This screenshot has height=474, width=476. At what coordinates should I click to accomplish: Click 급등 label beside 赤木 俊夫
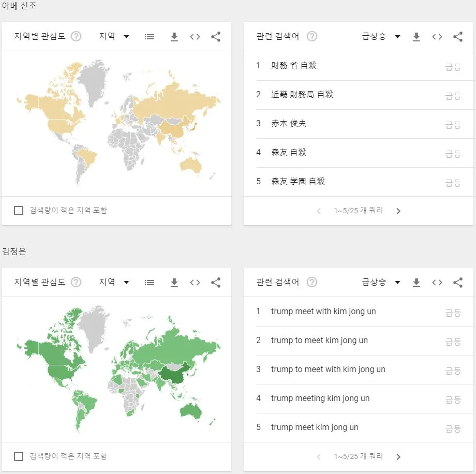(x=453, y=125)
